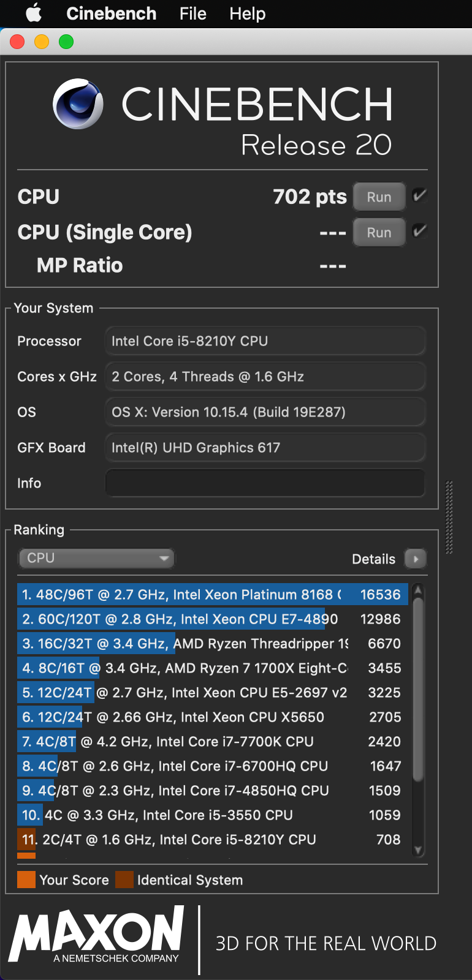
Task: Toggle the CPU Single Core test checkbox
Action: (420, 231)
